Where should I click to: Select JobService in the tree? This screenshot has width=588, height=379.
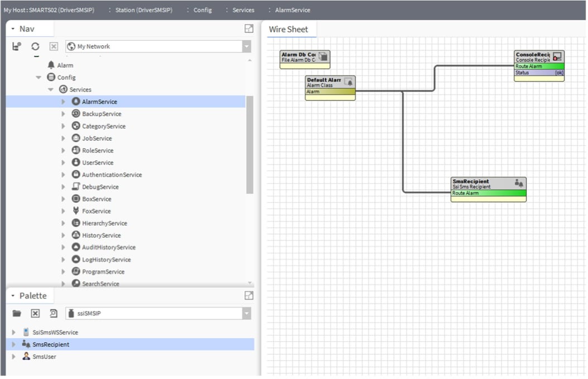click(x=97, y=138)
